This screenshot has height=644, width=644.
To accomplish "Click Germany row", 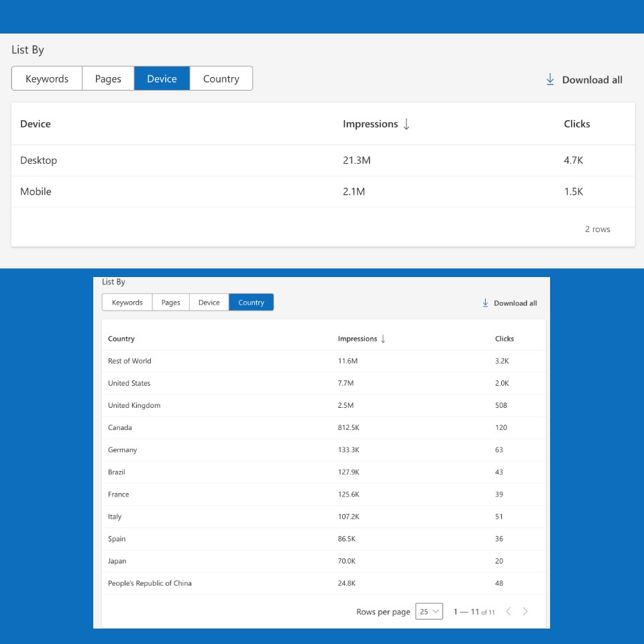I will click(x=323, y=449).
